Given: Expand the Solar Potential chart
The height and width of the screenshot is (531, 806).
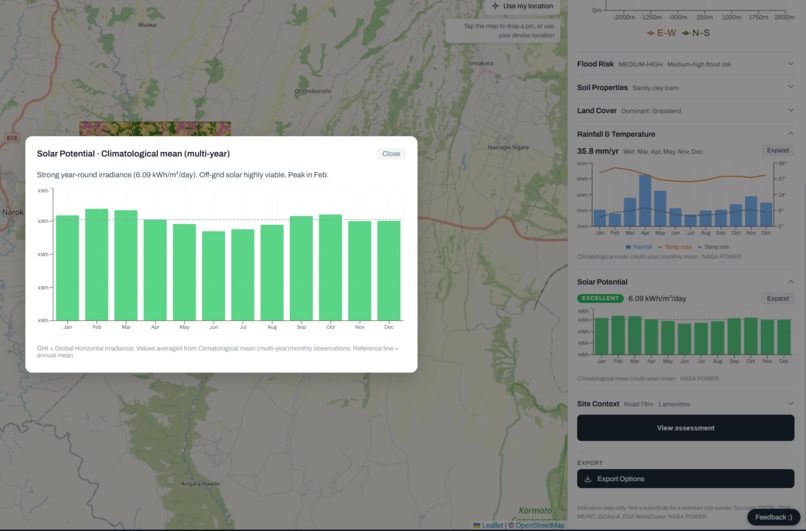Looking at the screenshot, I should (x=777, y=298).
